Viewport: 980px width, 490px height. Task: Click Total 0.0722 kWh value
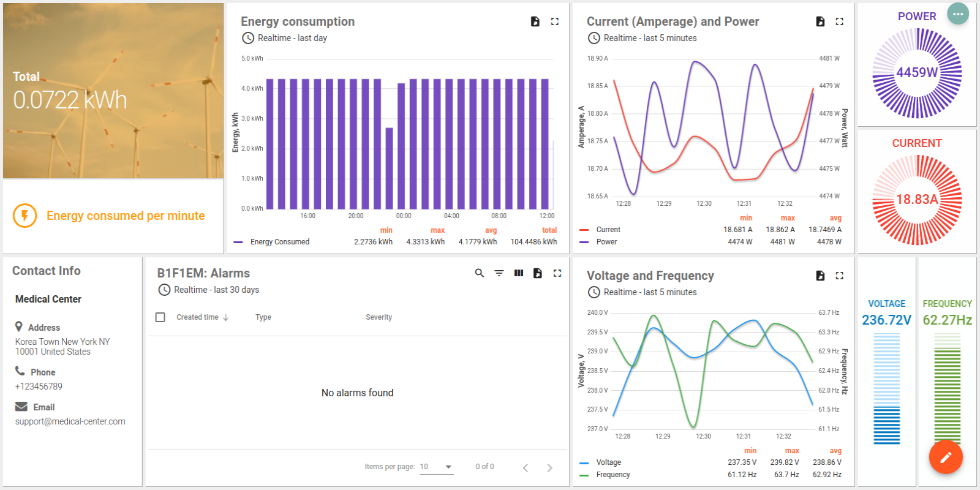(x=70, y=100)
